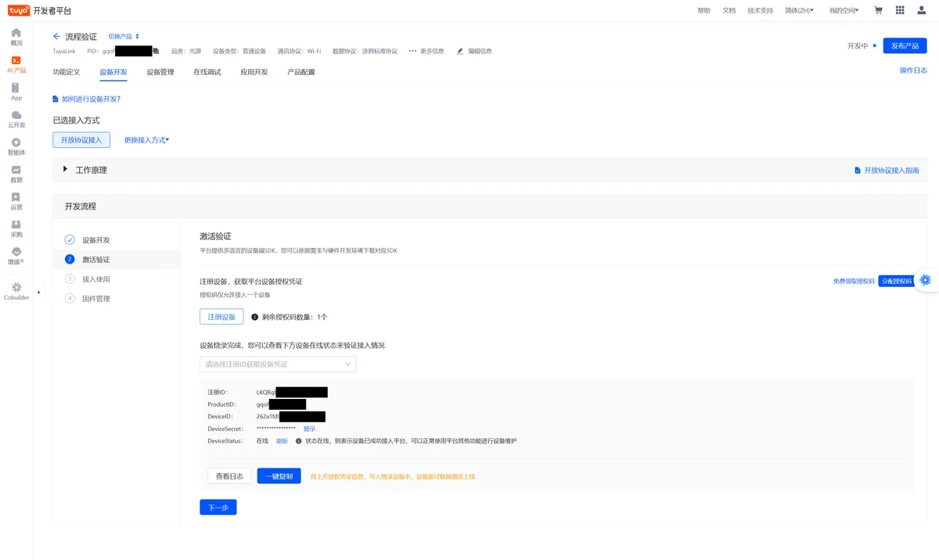Open the 增值 value-added services icon

[16, 252]
